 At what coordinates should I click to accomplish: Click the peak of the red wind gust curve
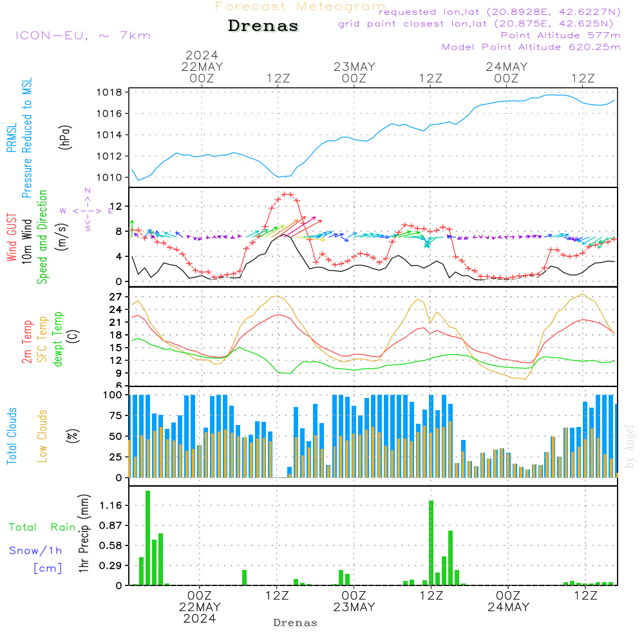tap(287, 194)
